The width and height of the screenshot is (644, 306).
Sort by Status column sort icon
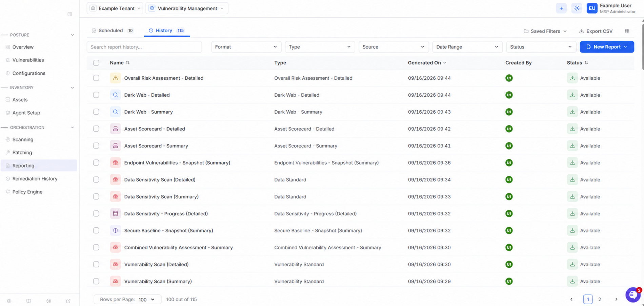[586, 63]
